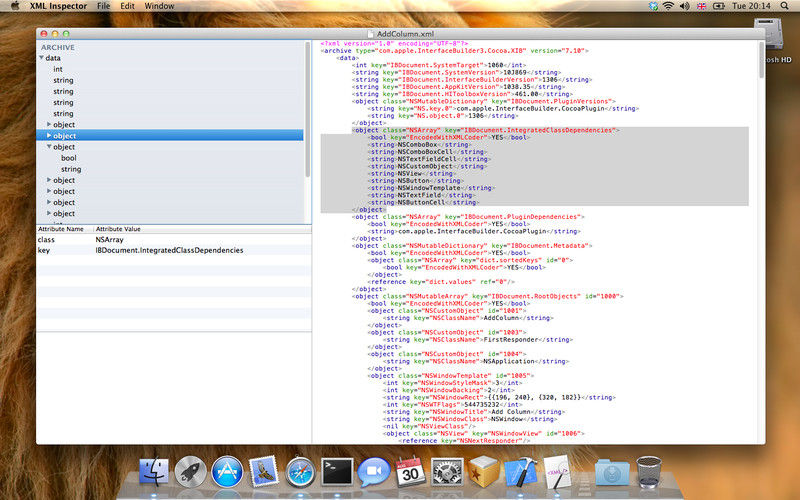Click the xml version 1.0 declaration line
800x500 pixels.
coord(394,43)
